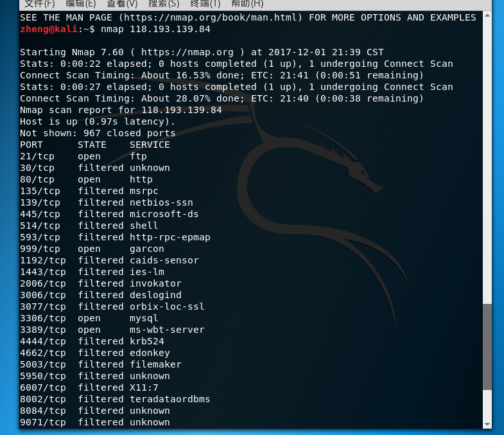
Task: Click the shell service name
Action: pos(144,226)
